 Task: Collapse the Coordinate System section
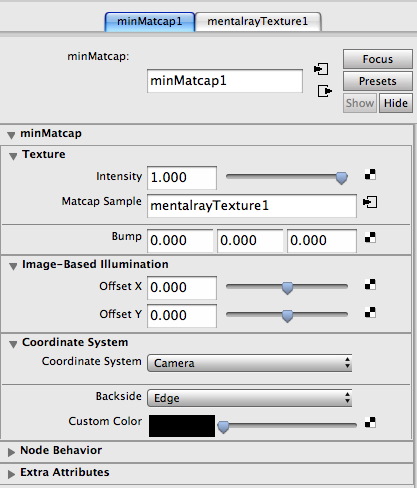click(x=13, y=344)
